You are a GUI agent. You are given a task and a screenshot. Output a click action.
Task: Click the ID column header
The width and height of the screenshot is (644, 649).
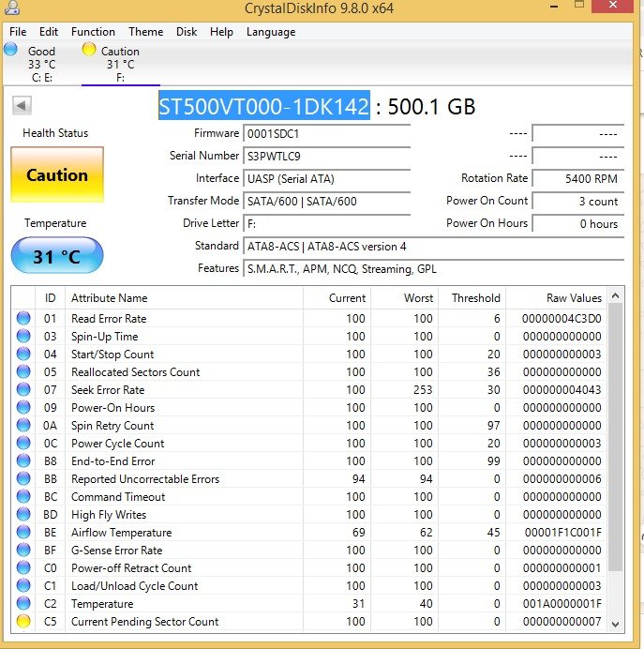(x=50, y=298)
